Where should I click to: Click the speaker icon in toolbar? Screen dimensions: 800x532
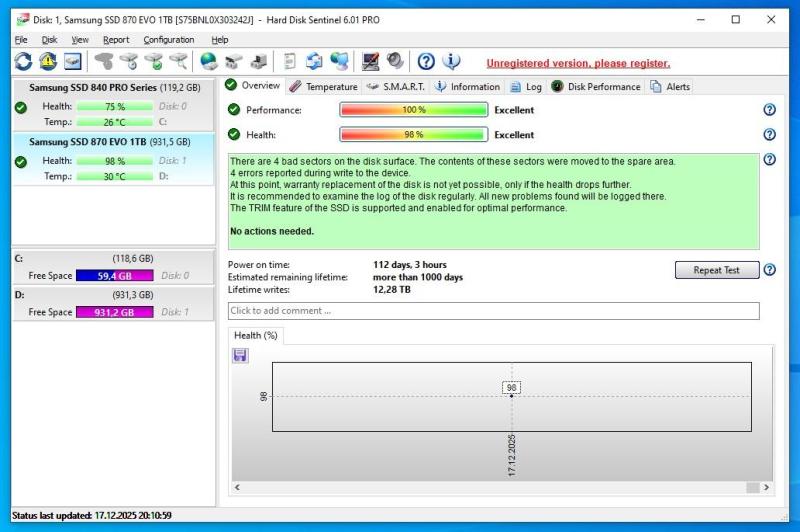(395, 62)
